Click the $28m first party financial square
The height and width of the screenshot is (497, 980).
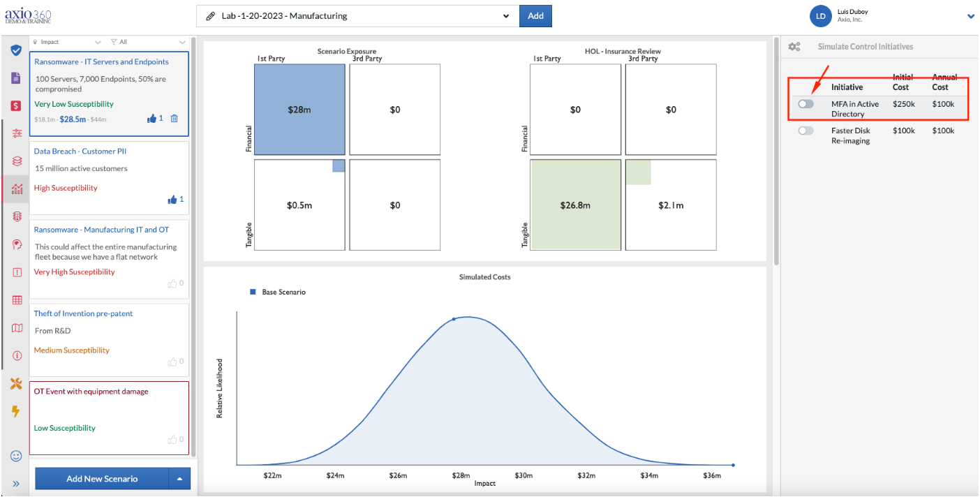(299, 110)
